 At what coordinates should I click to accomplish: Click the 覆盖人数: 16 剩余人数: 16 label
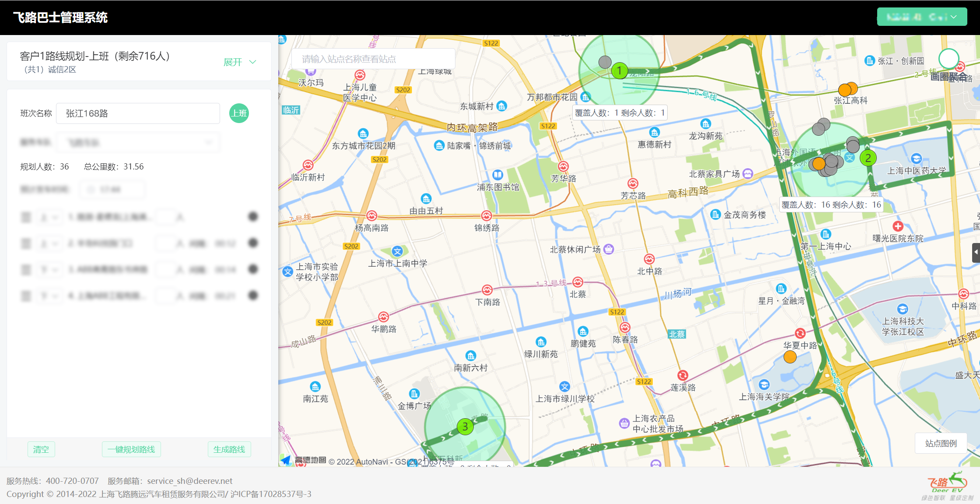click(831, 204)
